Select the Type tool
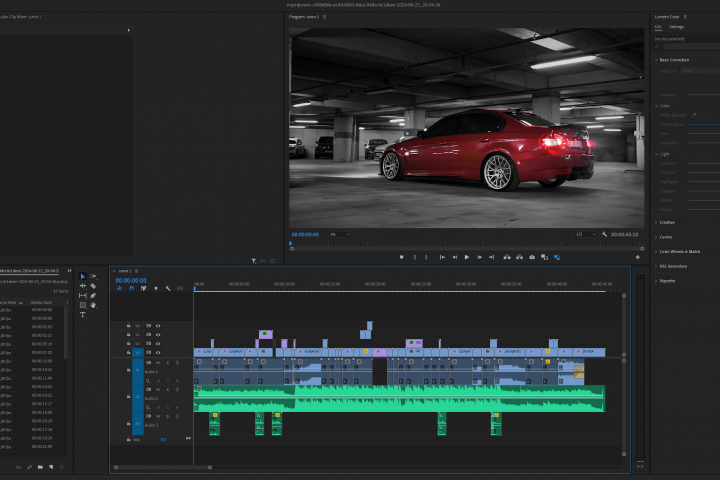This screenshot has height=480, width=720. coord(83,315)
